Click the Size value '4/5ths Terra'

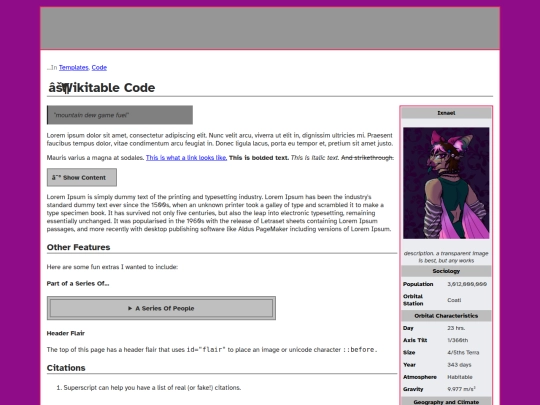pos(463,352)
